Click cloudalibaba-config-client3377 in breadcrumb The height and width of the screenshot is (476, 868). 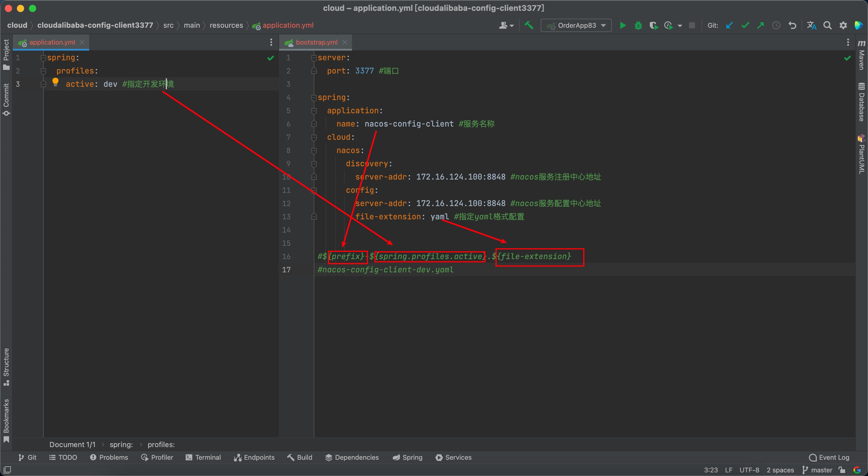95,25
